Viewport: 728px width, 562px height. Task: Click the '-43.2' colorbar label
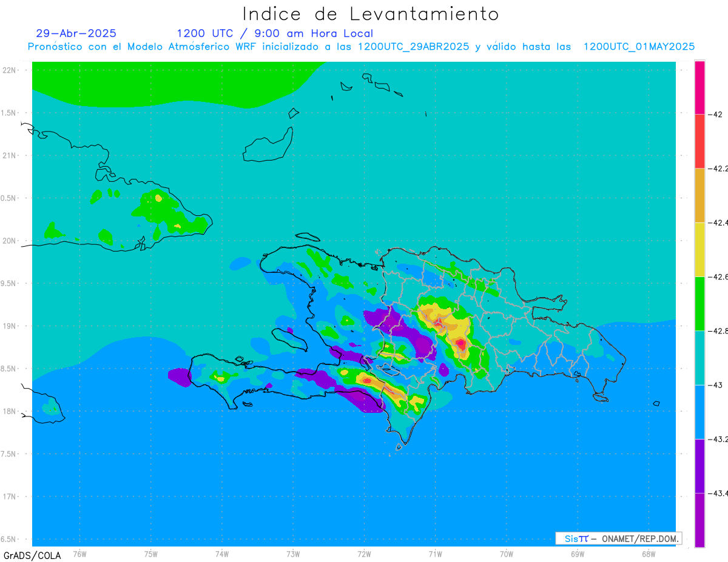718,439
